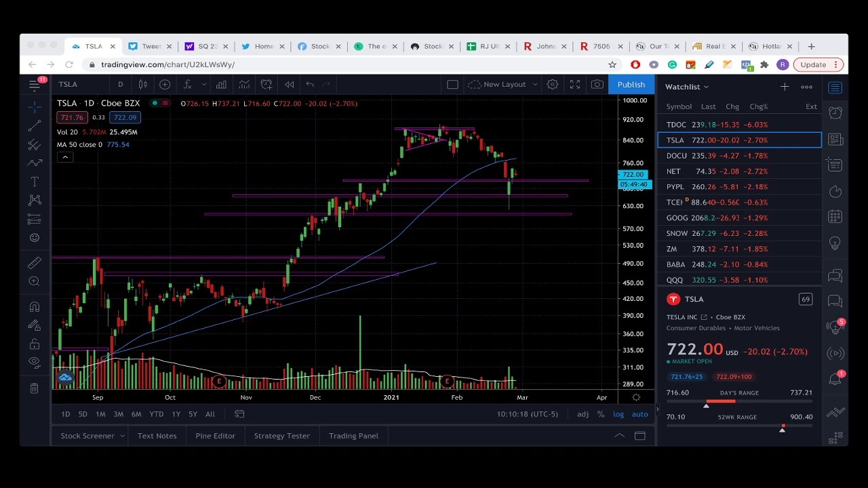Click trash icon to remove drawings
The height and width of the screenshot is (488, 868).
click(34, 388)
